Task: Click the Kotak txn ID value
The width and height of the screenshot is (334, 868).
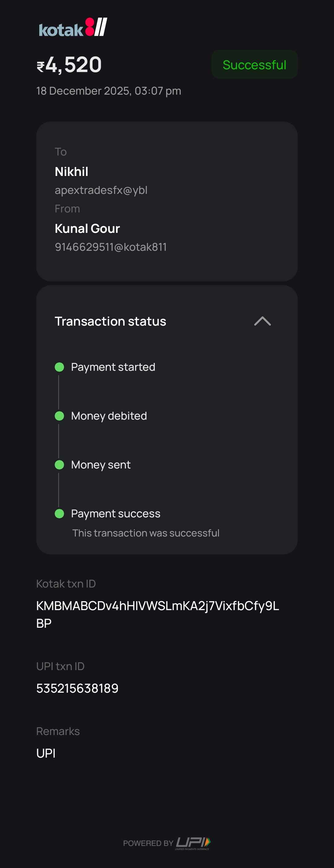Action: coord(157,606)
